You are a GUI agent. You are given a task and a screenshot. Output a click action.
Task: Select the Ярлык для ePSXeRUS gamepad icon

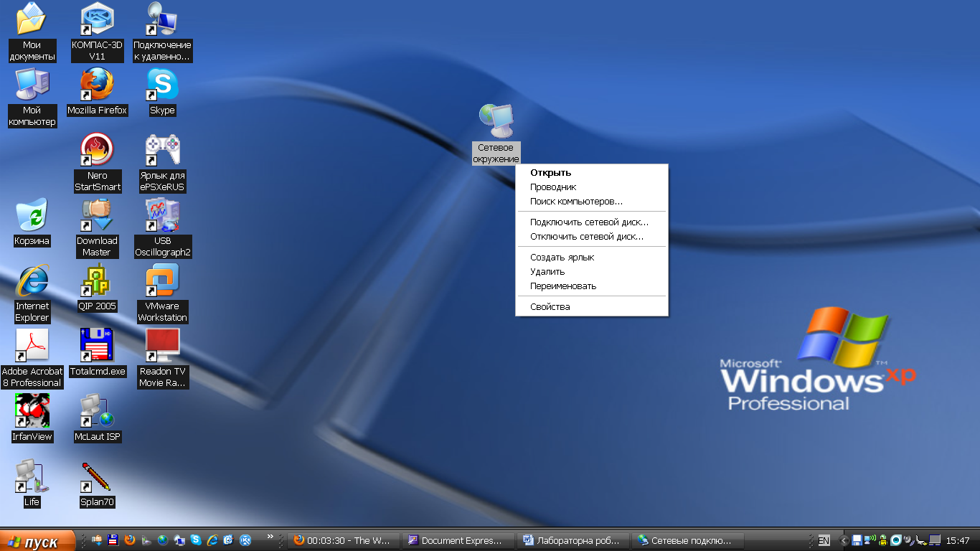pos(162,163)
